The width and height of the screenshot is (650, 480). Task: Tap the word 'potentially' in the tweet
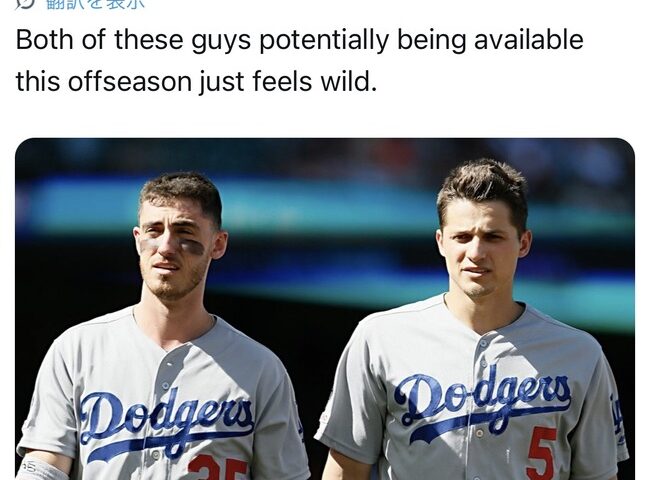(324, 41)
